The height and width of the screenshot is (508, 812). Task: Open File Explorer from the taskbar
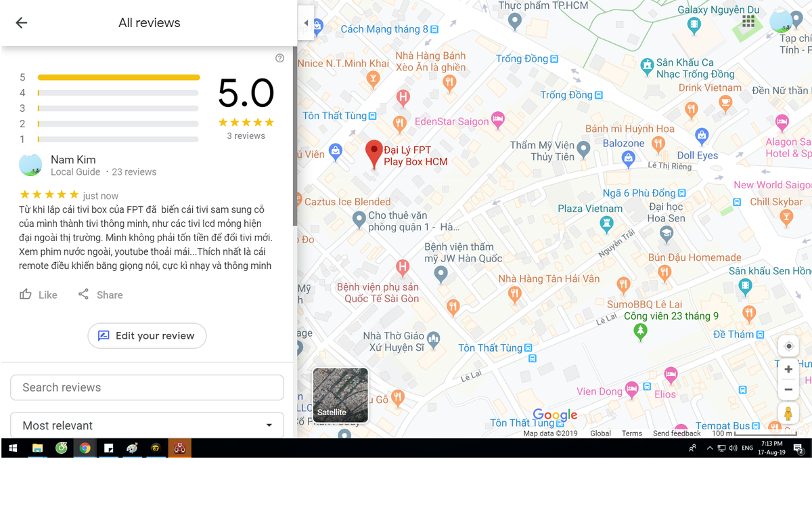[37, 448]
